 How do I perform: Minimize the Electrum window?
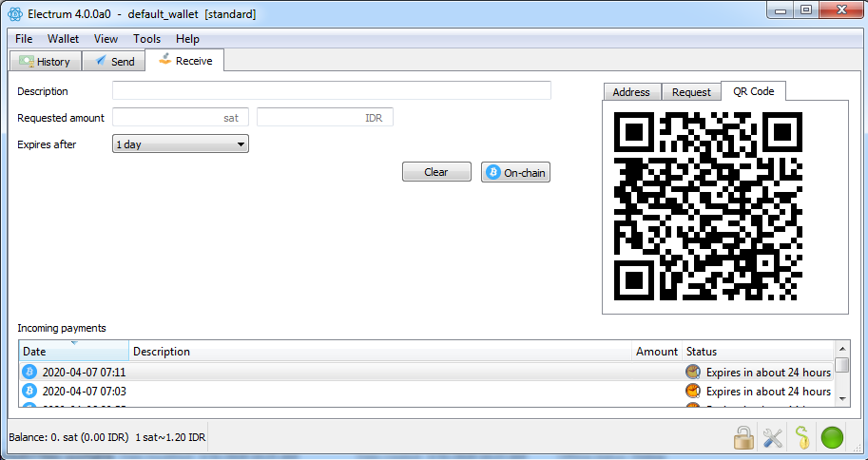tap(781, 10)
